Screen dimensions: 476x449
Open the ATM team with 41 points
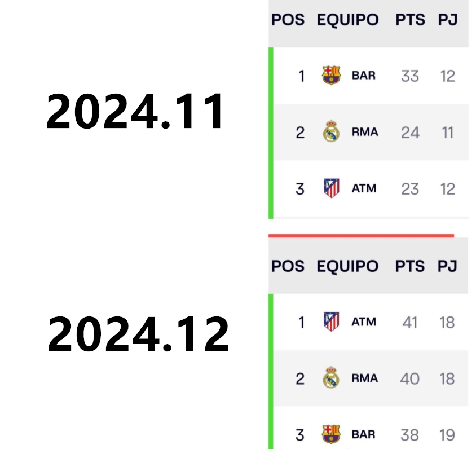click(364, 322)
